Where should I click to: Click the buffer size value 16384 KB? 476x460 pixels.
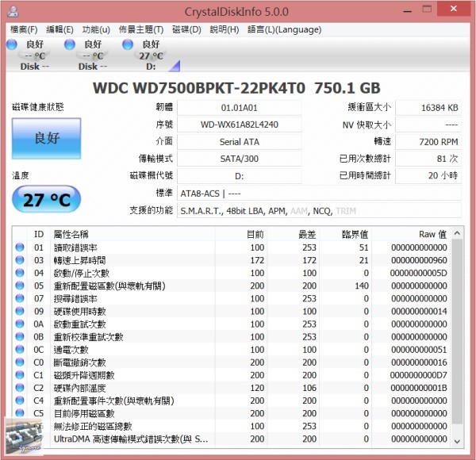[x=428, y=108]
